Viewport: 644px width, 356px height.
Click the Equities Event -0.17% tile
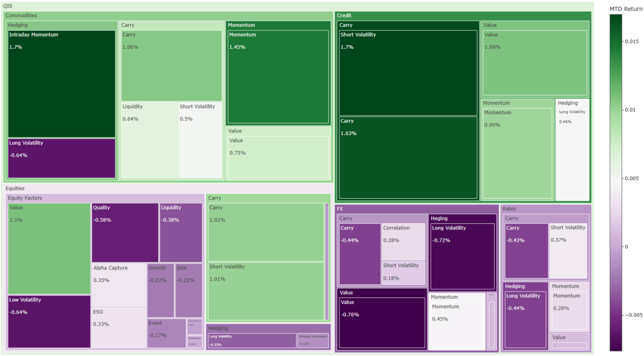pos(167,333)
